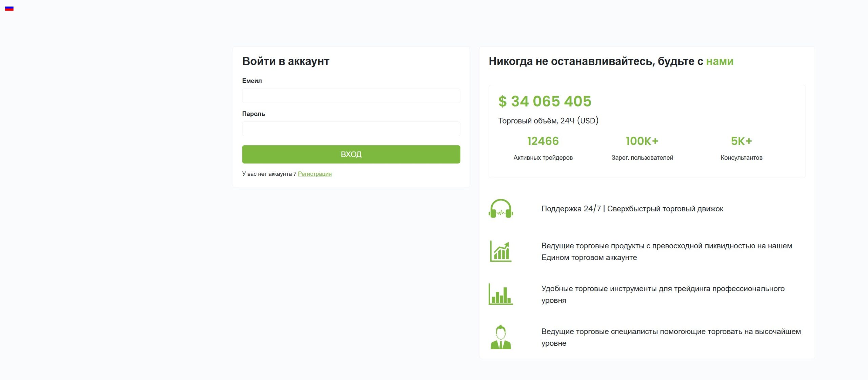
Task: Click the $ 34 065 405 volume figure
Action: point(545,101)
